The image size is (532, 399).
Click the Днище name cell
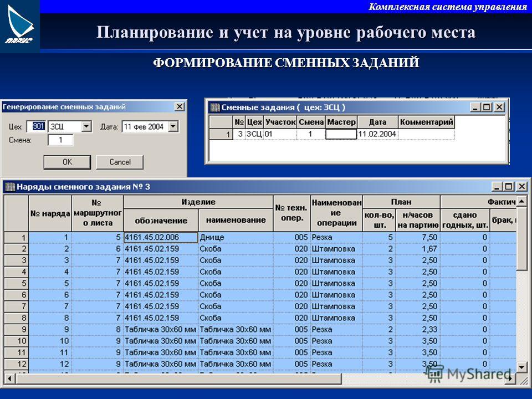pos(236,238)
